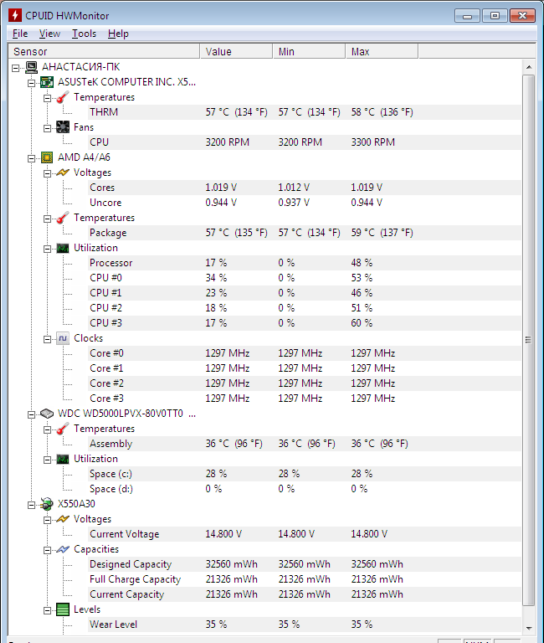Click the scrollbar down arrow
The height and width of the screenshot is (643, 544).
529,628
